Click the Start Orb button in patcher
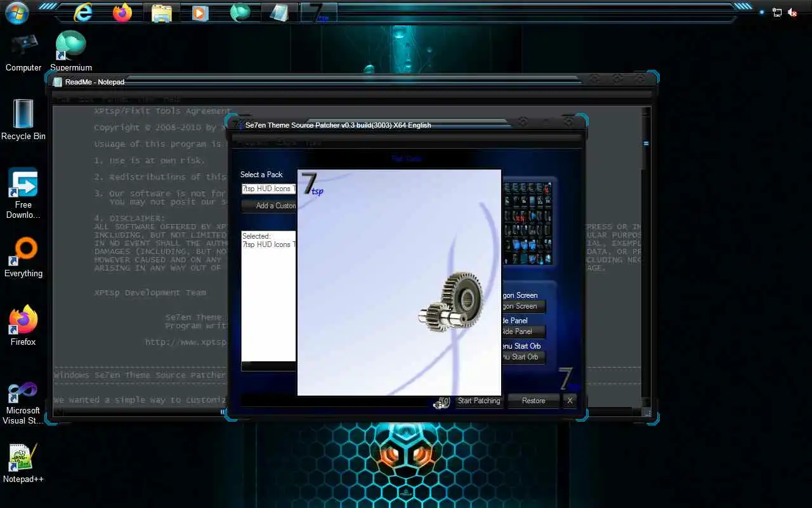812x508 pixels. pyautogui.click(x=523, y=357)
